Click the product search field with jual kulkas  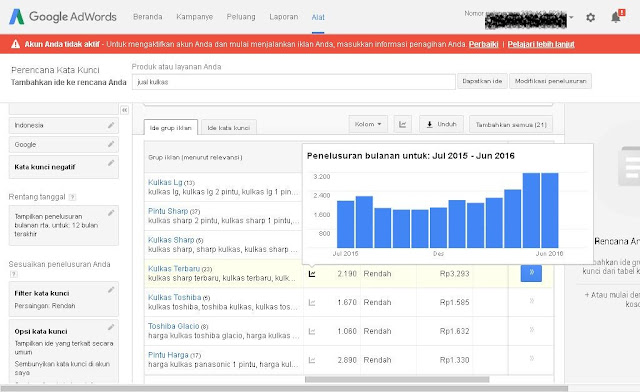[x=293, y=82]
